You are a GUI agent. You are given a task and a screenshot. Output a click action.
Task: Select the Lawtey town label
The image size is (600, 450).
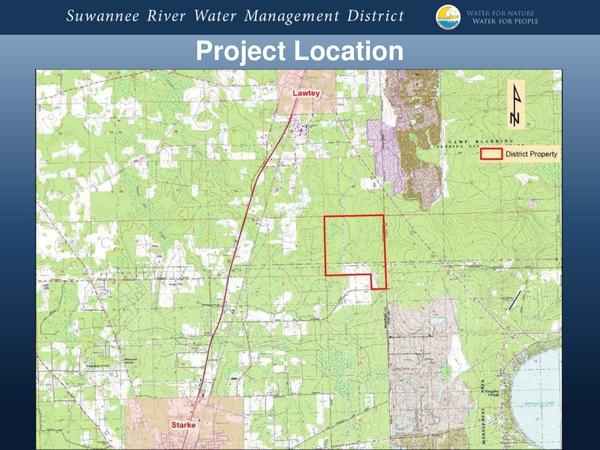(306, 93)
